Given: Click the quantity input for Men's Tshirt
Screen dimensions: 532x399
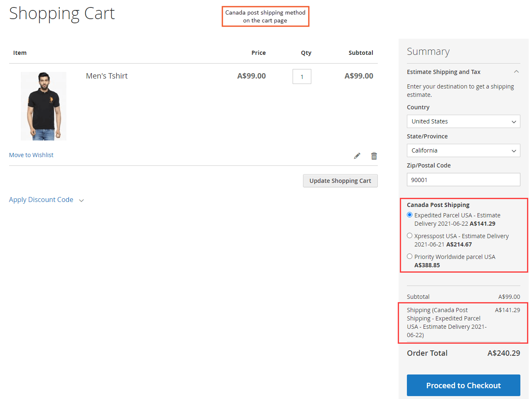Looking at the screenshot, I should pos(302,76).
